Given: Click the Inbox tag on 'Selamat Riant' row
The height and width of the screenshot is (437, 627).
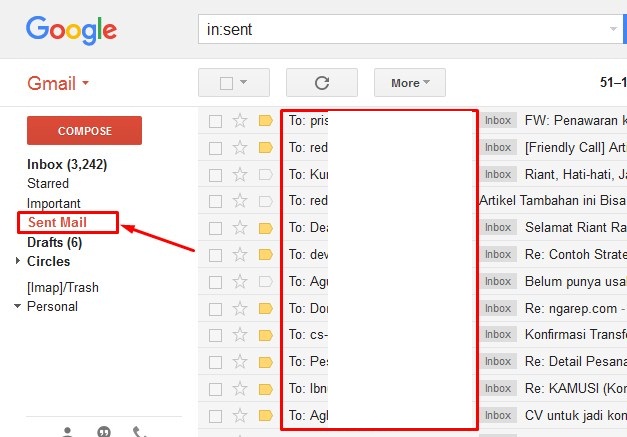Looking at the screenshot, I should click(x=498, y=227).
